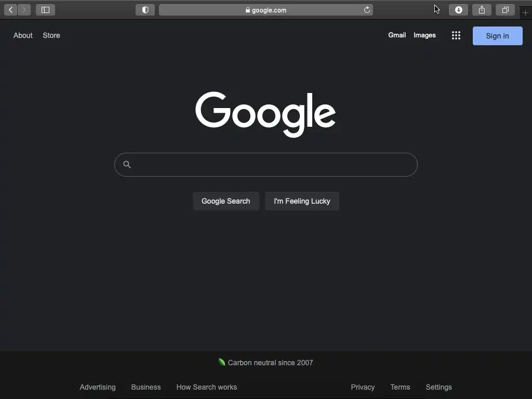
Task: Click the Google logo
Action: coord(265,114)
